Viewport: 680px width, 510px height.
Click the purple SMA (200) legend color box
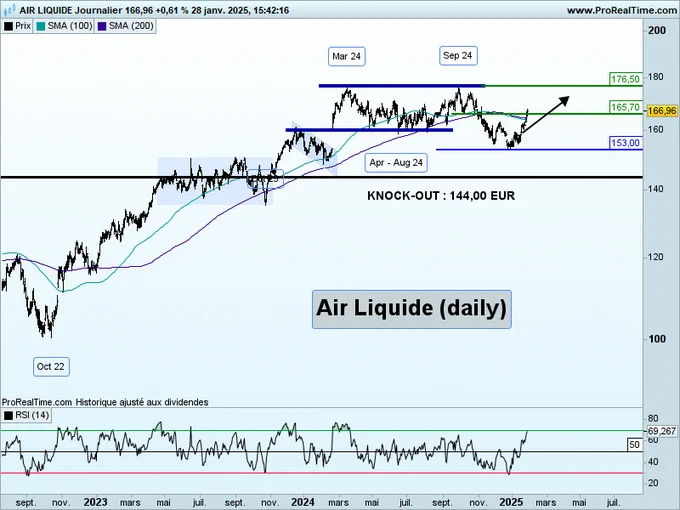[102, 26]
